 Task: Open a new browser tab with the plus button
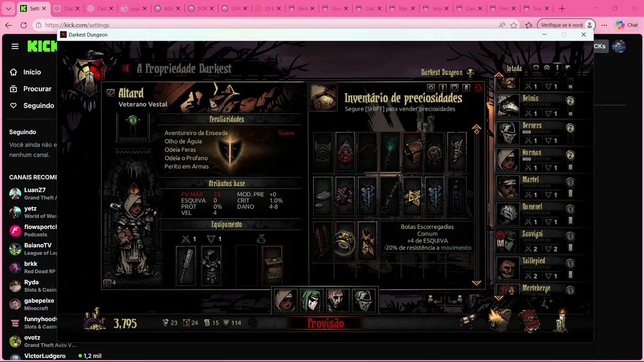(x=562, y=9)
